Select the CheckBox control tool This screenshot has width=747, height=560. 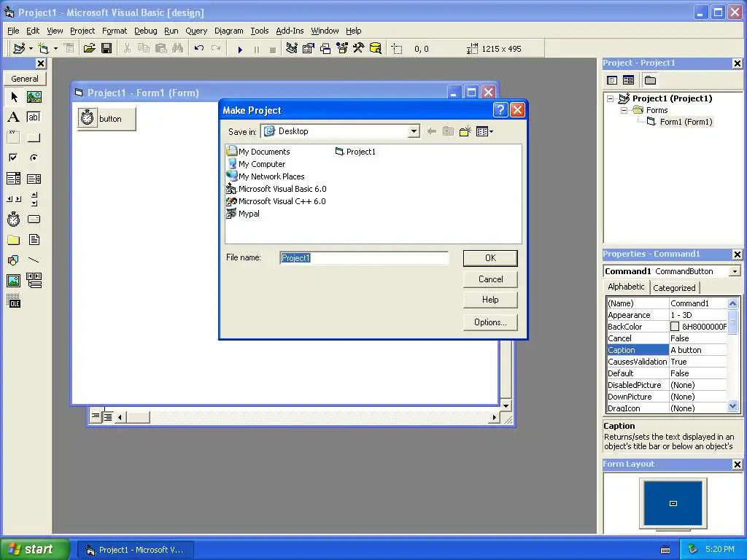[x=14, y=157]
